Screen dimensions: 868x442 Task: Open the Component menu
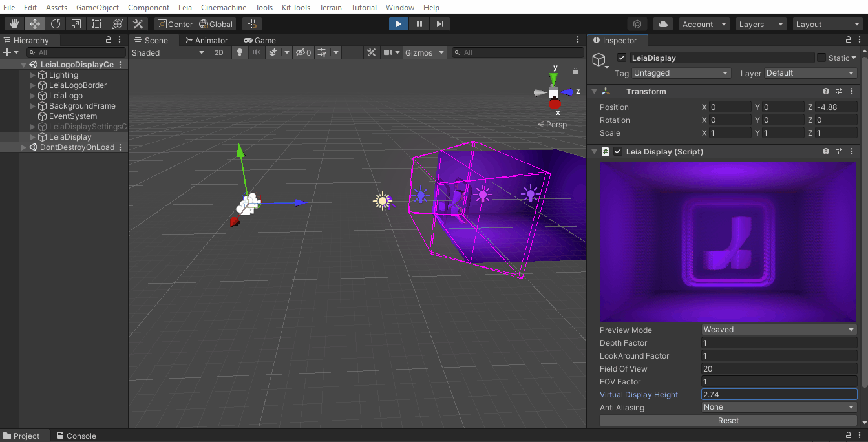tap(149, 7)
